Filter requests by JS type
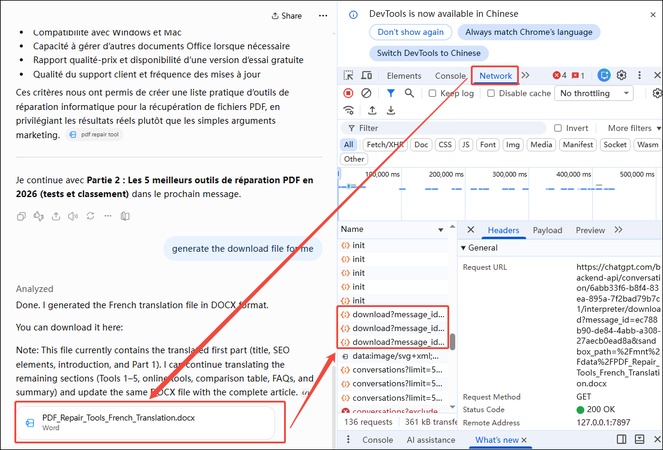 click(466, 145)
